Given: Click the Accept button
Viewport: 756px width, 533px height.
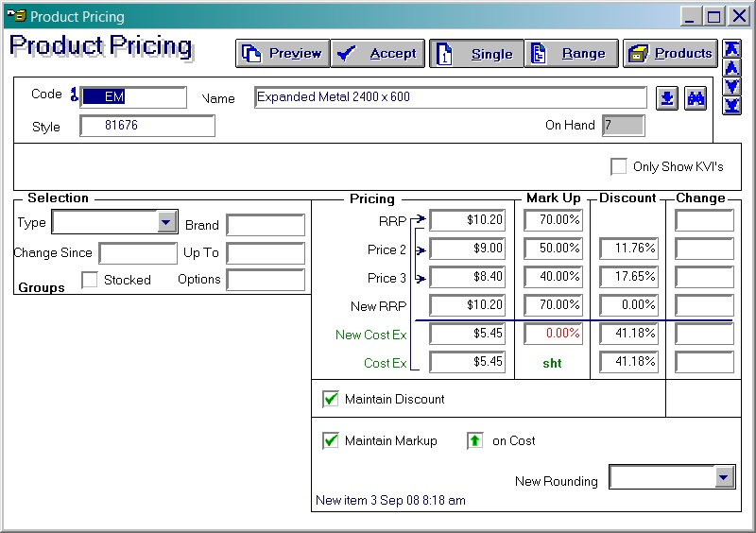Looking at the screenshot, I should coord(377,53).
